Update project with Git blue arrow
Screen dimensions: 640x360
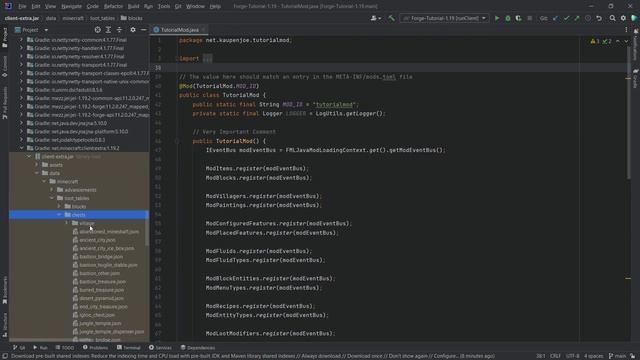coord(556,18)
